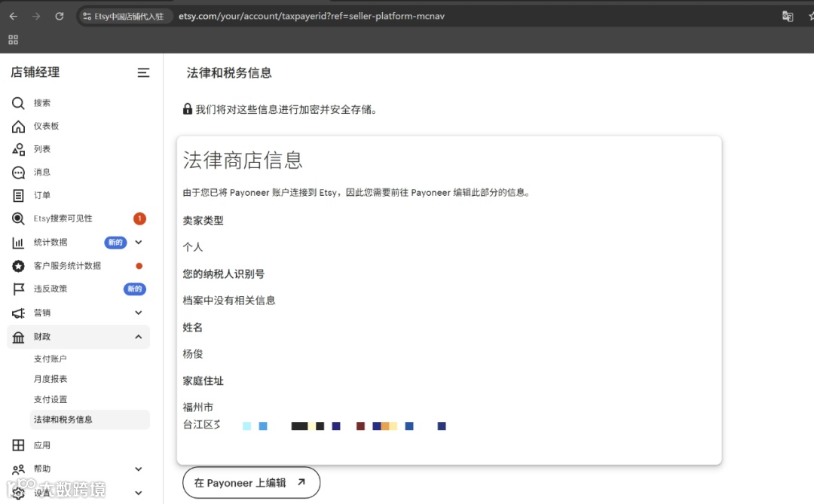Click the orders clipboard icon
This screenshot has height=504, width=814.
(18, 196)
